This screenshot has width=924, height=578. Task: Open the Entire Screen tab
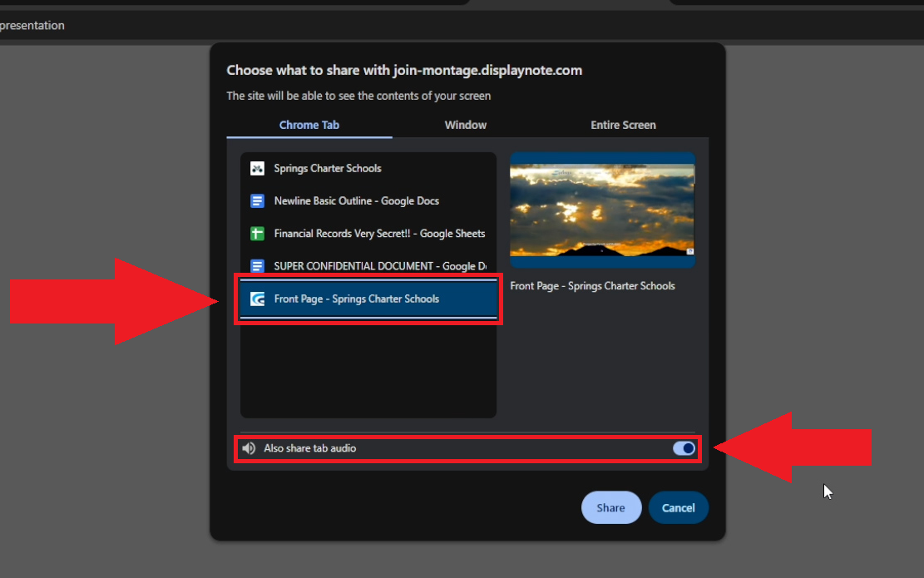(623, 125)
